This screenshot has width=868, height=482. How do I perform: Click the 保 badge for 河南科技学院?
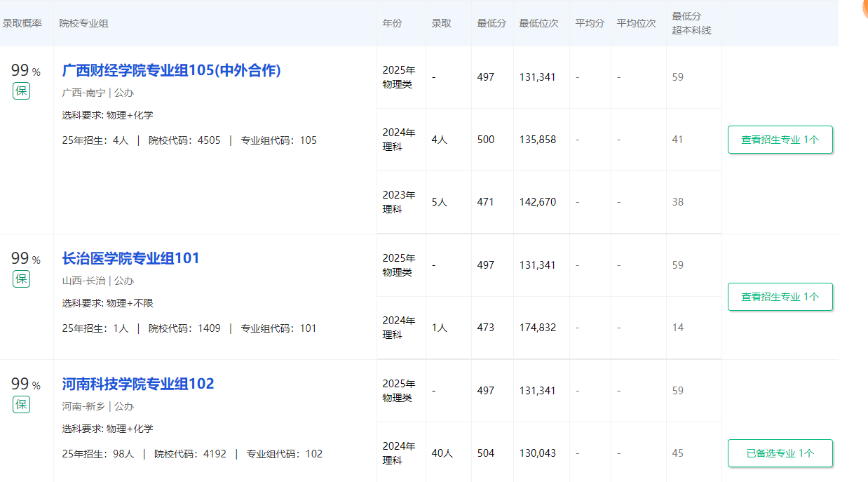coord(21,404)
